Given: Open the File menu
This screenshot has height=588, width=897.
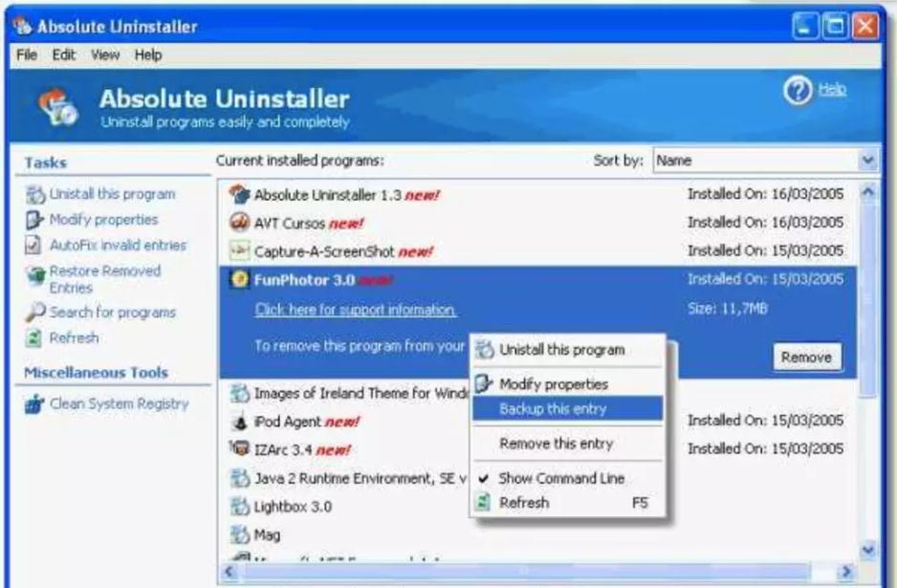Looking at the screenshot, I should 27,54.
